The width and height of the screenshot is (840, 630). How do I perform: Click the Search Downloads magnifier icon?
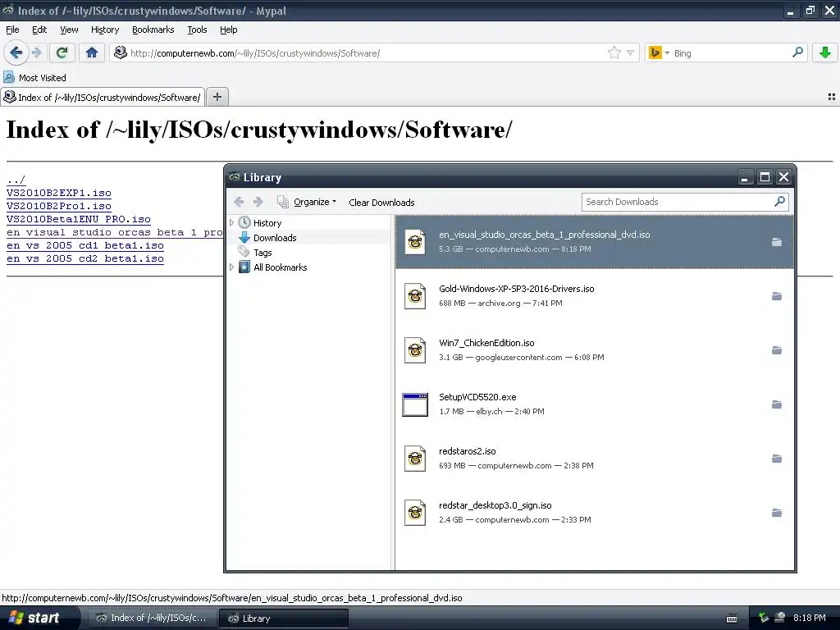click(x=779, y=202)
